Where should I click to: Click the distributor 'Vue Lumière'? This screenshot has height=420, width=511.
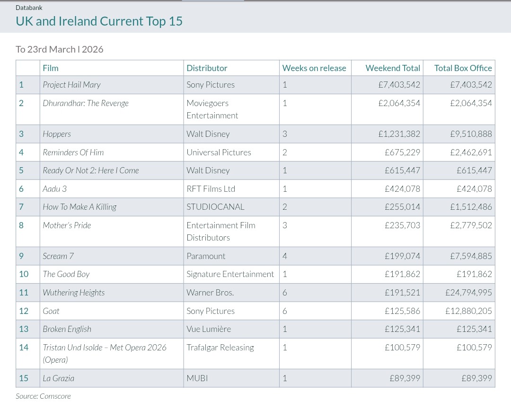[209, 329]
